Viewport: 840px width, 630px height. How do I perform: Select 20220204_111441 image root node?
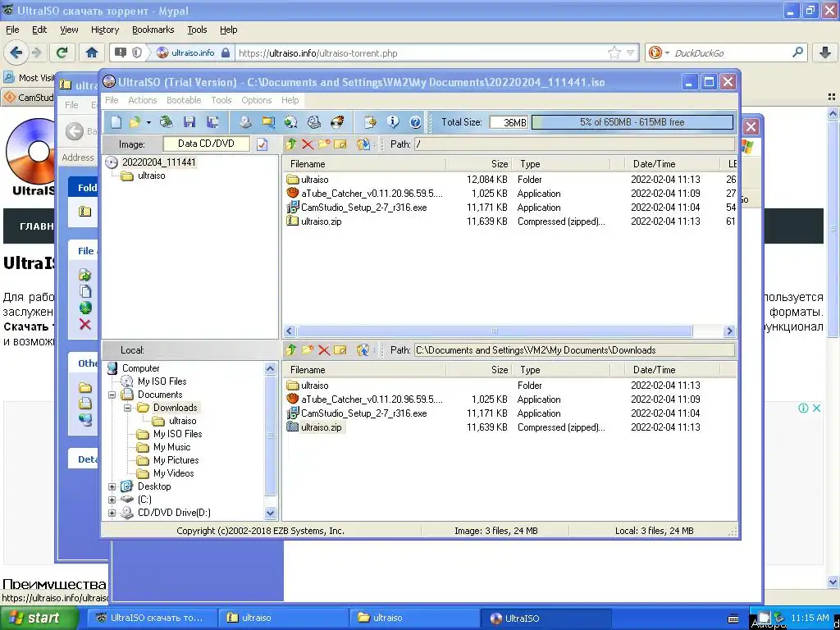click(x=158, y=162)
